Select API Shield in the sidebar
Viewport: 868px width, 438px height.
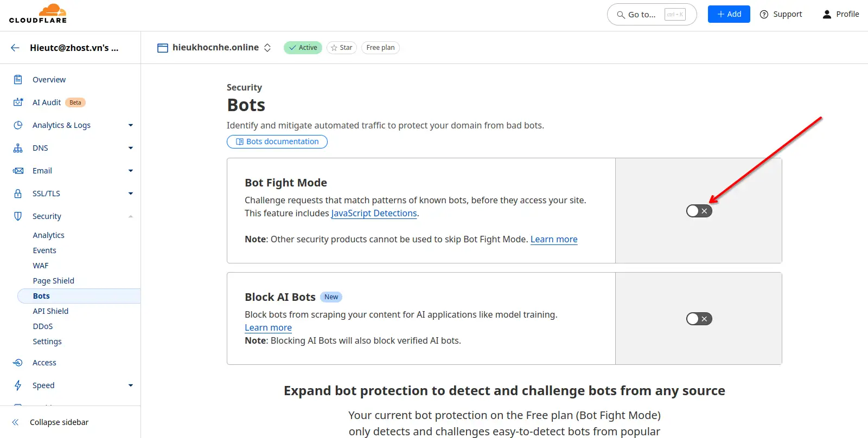click(50, 311)
